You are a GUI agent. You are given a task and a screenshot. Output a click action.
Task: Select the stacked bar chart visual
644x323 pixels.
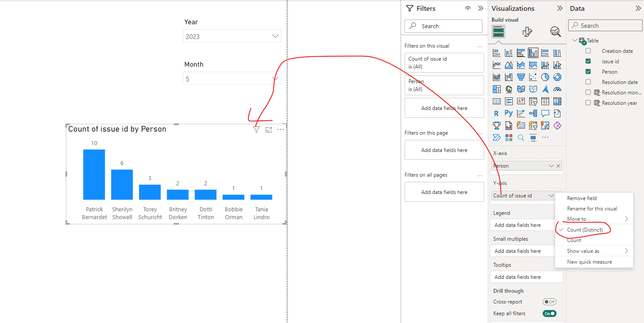[497, 53]
